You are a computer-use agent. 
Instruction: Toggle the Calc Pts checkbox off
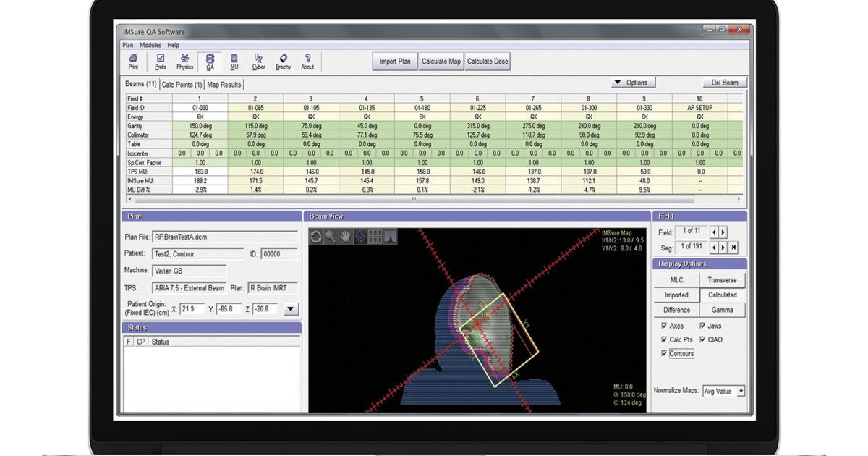(664, 339)
